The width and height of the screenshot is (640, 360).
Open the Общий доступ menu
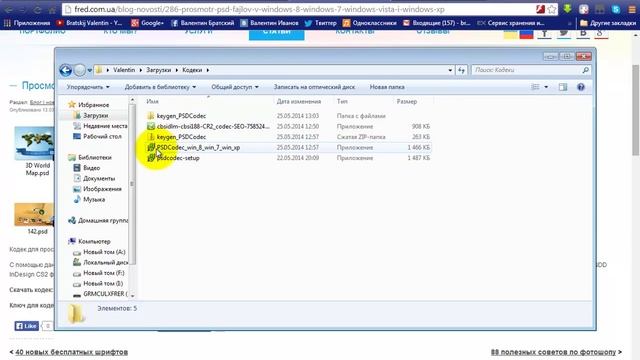[235, 87]
